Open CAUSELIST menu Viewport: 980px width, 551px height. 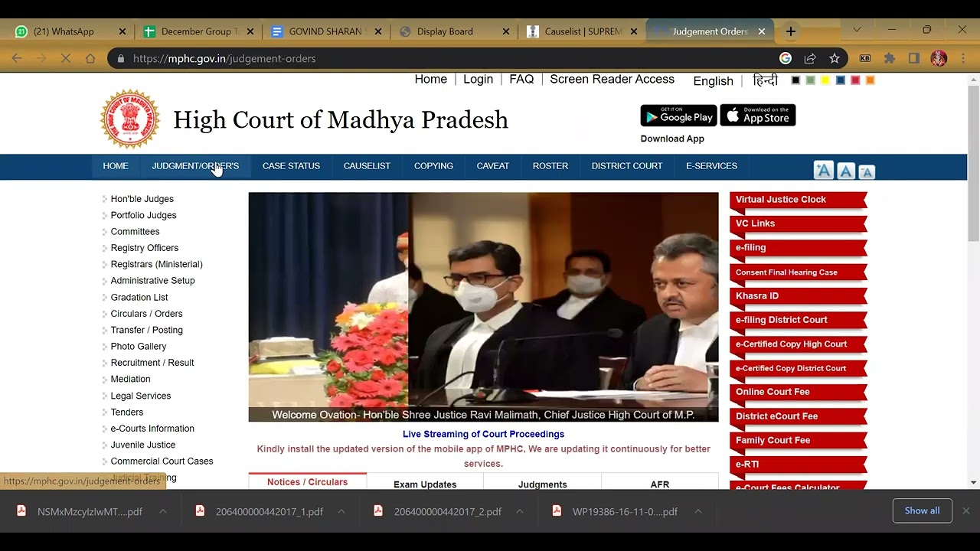[x=367, y=166]
